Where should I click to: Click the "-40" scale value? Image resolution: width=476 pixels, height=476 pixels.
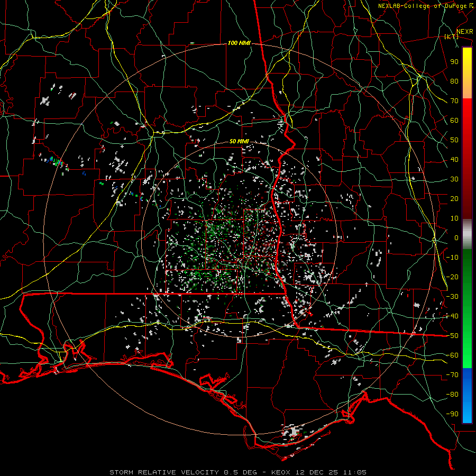coord(452,316)
